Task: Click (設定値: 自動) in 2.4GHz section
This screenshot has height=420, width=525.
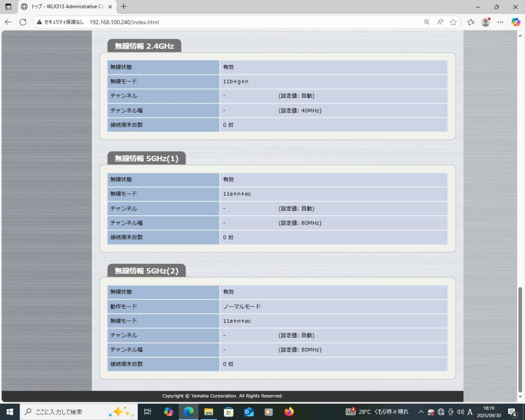Action: pyautogui.click(x=297, y=96)
